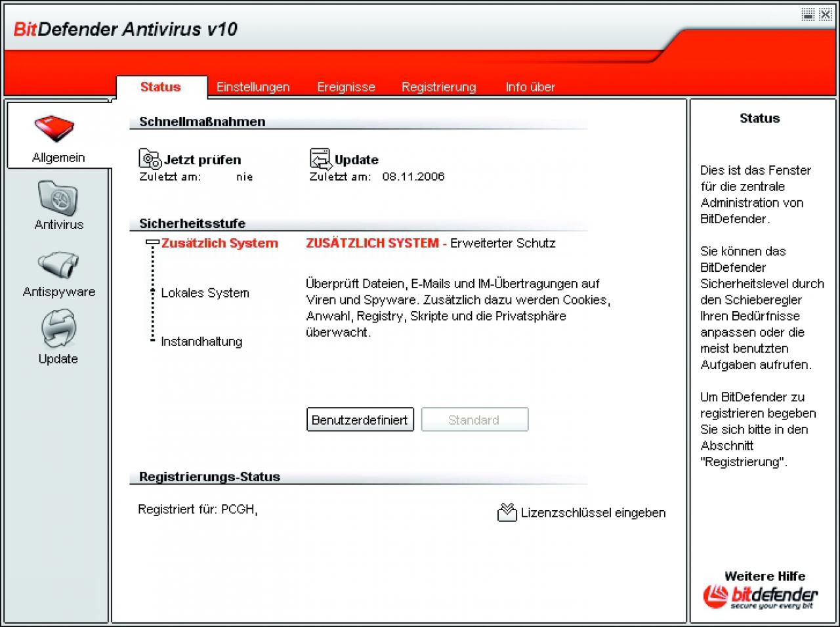The width and height of the screenshot is (840, 627).
Task: Click the ZUSÄTZLICH SYSTEM red heading
Action: click(372, 243)
